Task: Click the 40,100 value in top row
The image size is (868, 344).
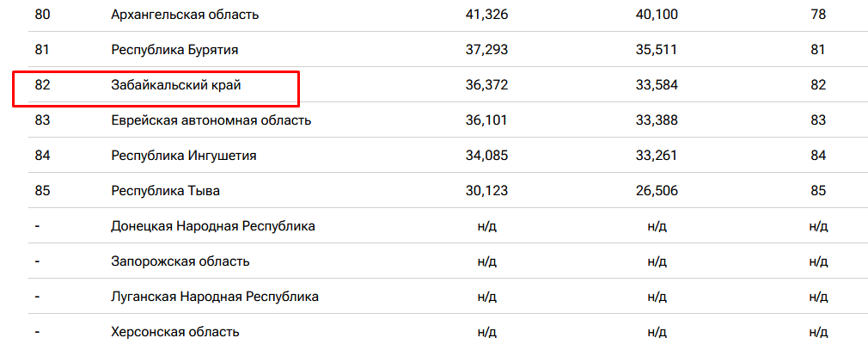Action: [657, 15]
